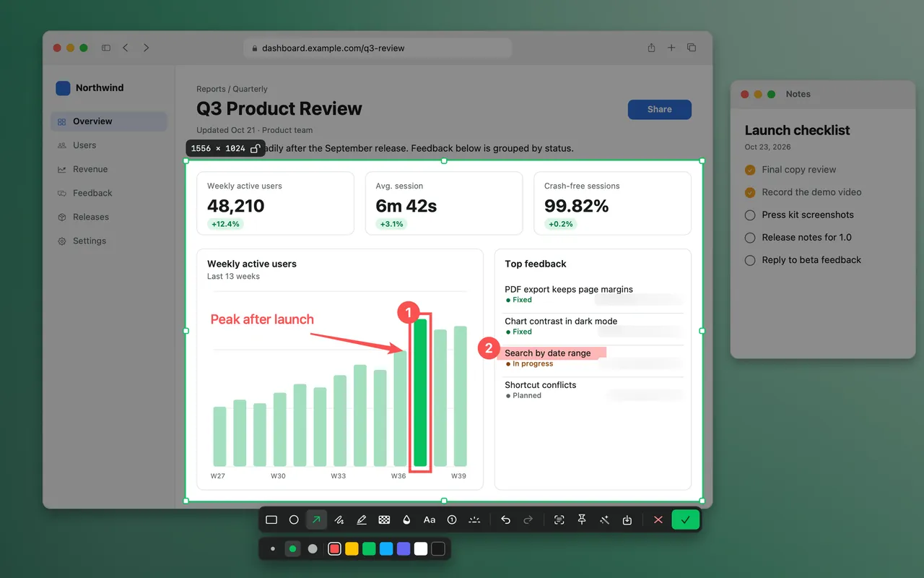Click the blue Share button
The image size is (924, 578).
[660, 109]
